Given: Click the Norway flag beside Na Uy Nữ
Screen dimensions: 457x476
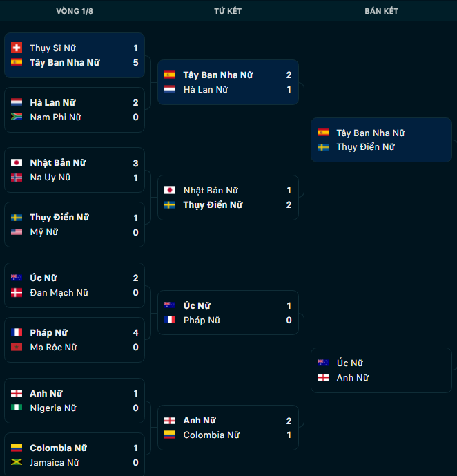Looking at the screenshot, I should (17, 178).
